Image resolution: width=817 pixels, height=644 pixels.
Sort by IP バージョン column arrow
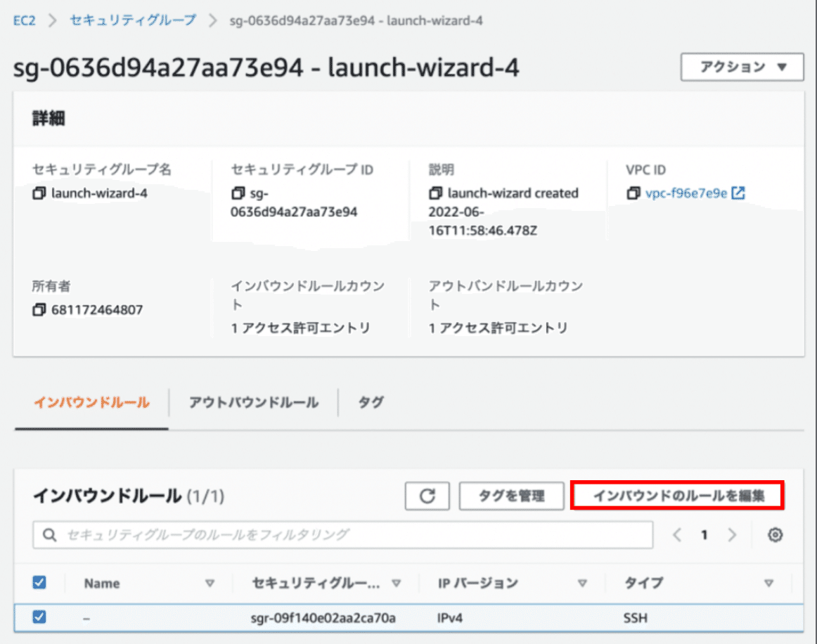pos(583,583)
